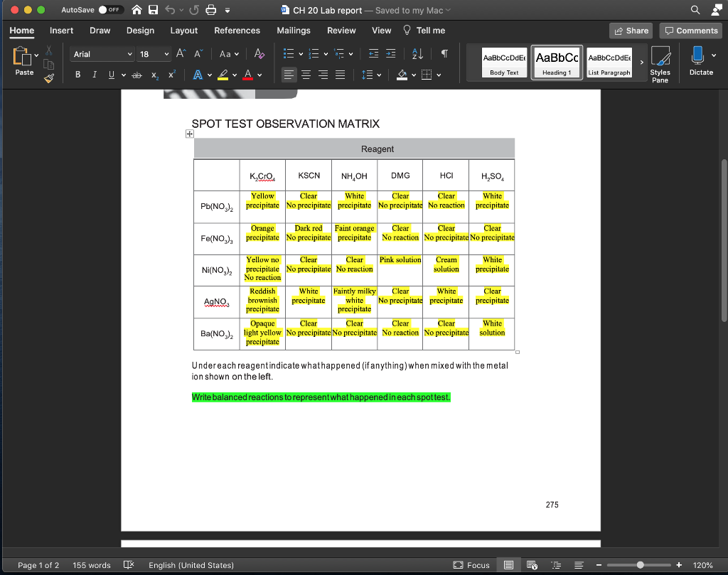Toggle Underline formatting
The width and height of the screenshot is (728, 575).
(x=112, y=75)
